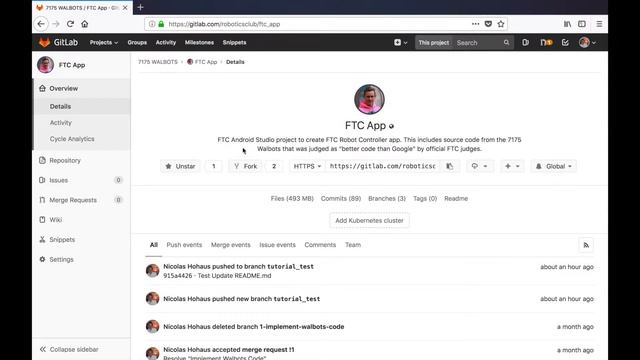The height and width of the screenshot is (360, 640).
Task: Open the Readme link
Action: pyautogui.click(x=456, y=198)
